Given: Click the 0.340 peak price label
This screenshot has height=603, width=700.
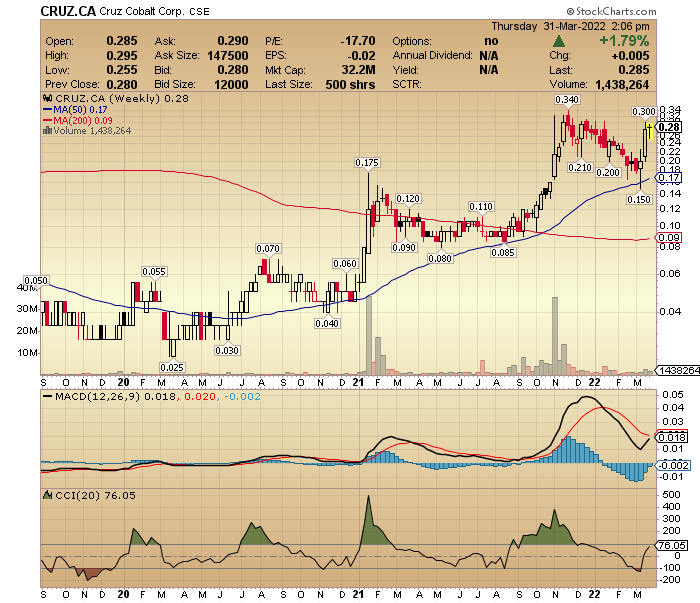Looking at the screenshot, I should pyautogui.click(x=567, y=100).
